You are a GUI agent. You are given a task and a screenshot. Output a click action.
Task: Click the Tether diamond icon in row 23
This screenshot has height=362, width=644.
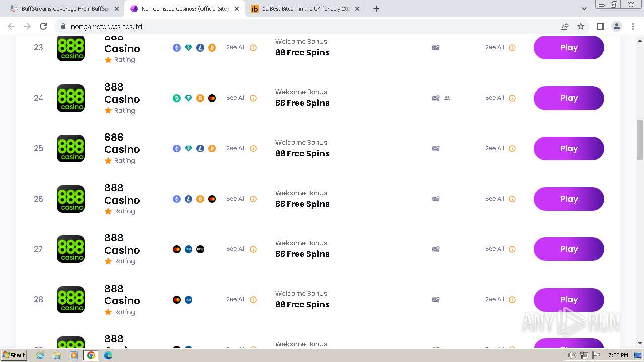[x=188, y=48]
